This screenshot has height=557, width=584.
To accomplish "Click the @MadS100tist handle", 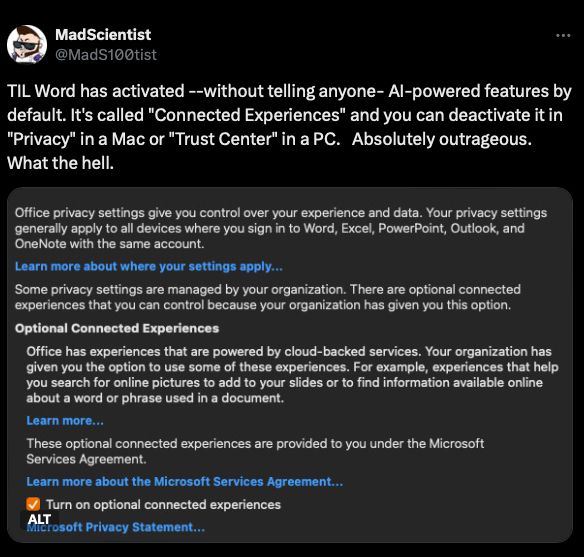I will [106, 55].
